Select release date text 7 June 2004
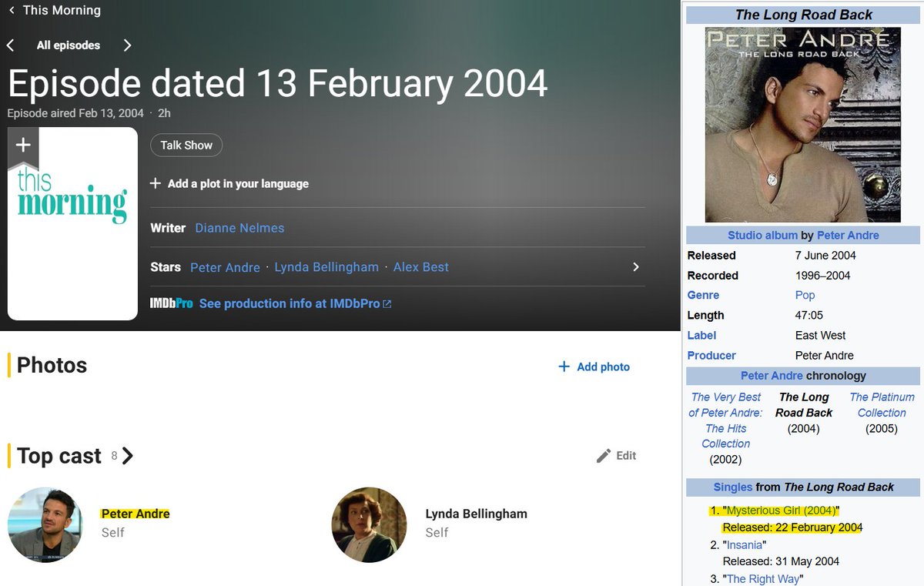The image size is (924, 586). tap(825, 255)
